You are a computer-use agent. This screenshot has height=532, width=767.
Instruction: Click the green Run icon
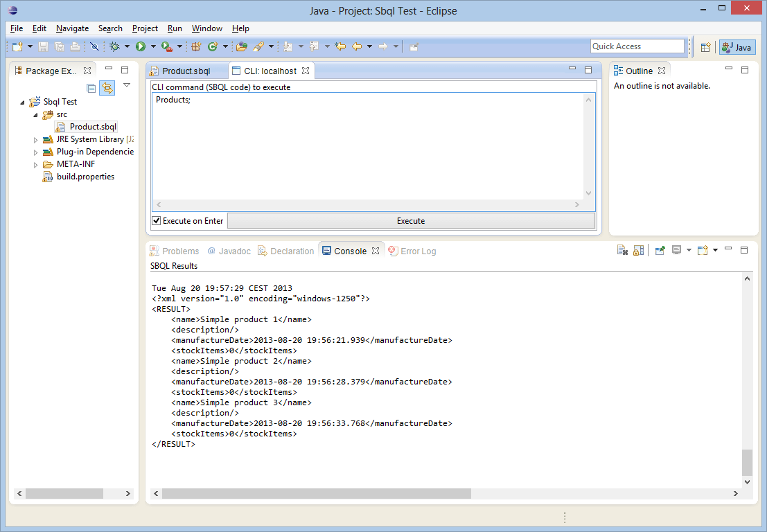(141, 46)
